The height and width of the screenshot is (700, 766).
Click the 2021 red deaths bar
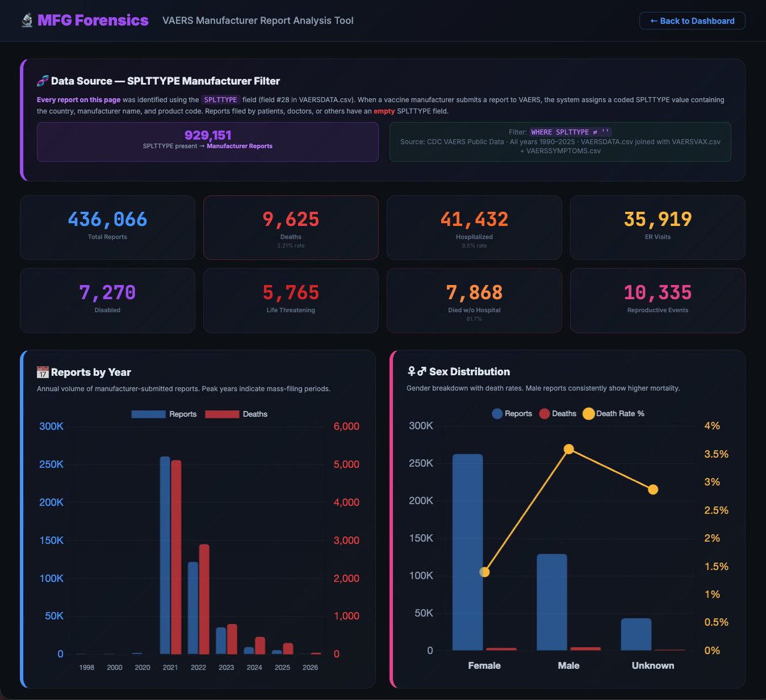point(176,557)
